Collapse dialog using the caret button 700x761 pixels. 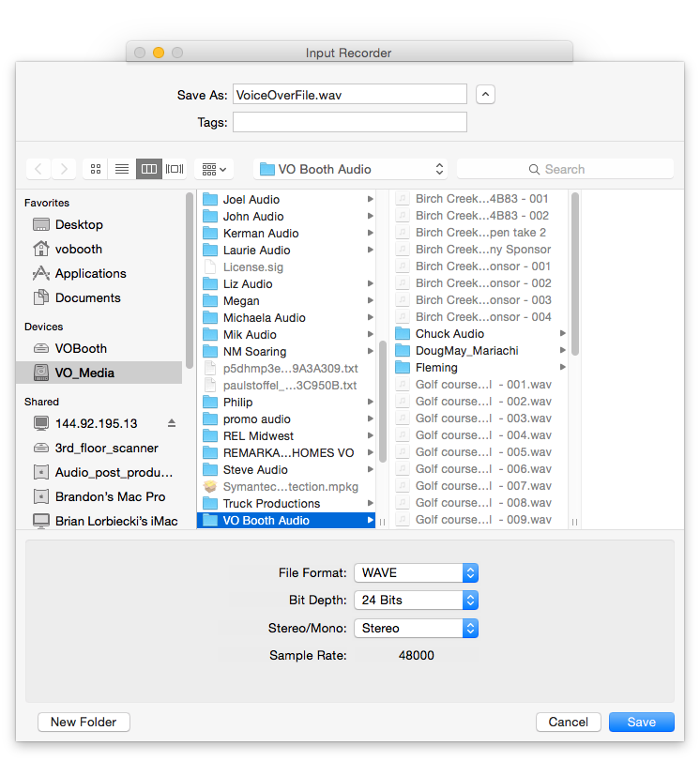coord(485,94)
